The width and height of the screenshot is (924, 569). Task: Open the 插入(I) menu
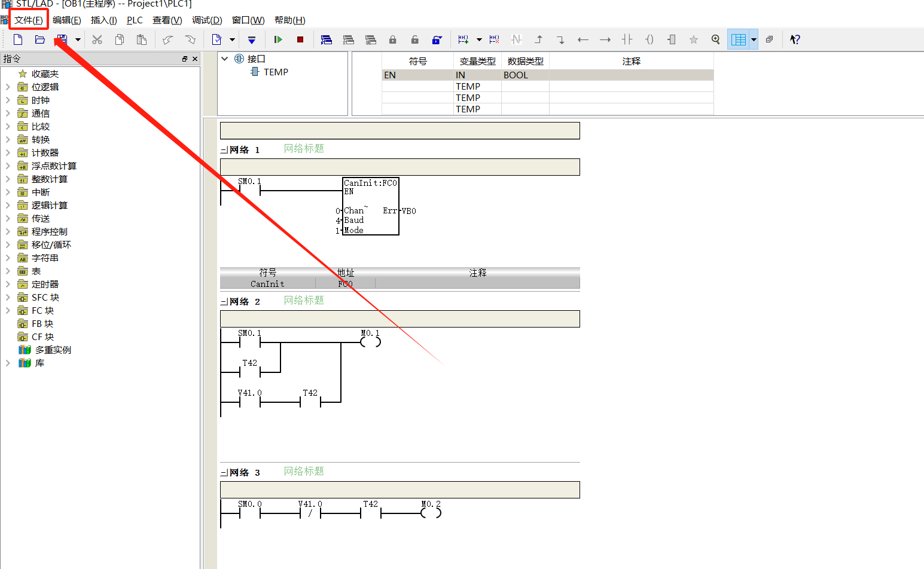point(103,20)
